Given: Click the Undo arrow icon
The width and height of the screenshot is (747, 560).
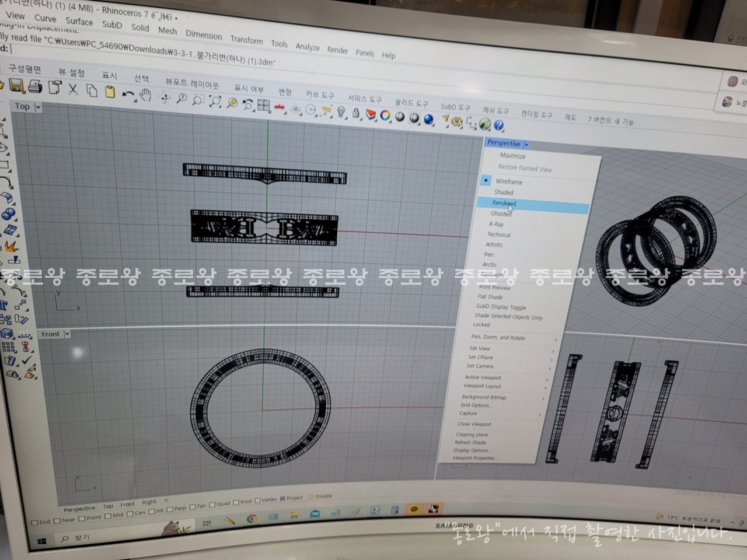Looking at the screenshot, I should [x=128, y=94].
